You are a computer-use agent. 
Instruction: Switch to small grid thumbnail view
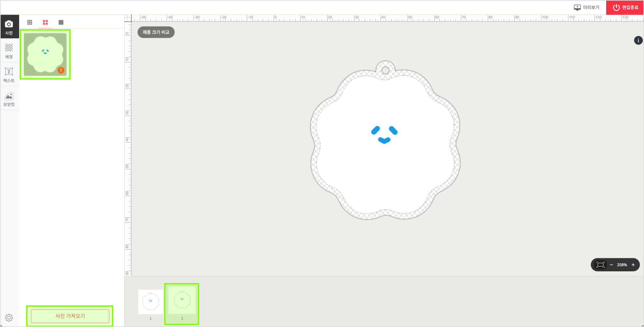(30, 22)
